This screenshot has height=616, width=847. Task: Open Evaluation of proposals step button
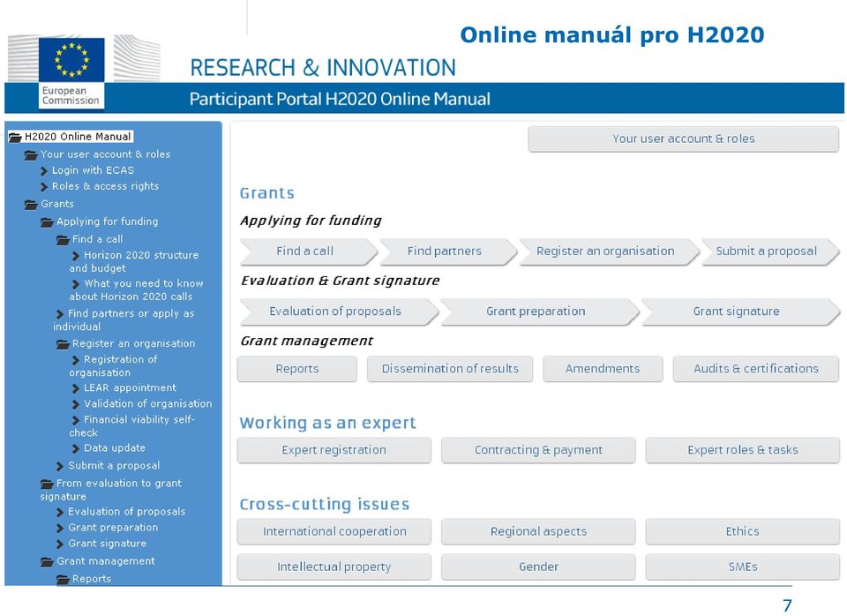pyautogui.click(x=338, y=312)
